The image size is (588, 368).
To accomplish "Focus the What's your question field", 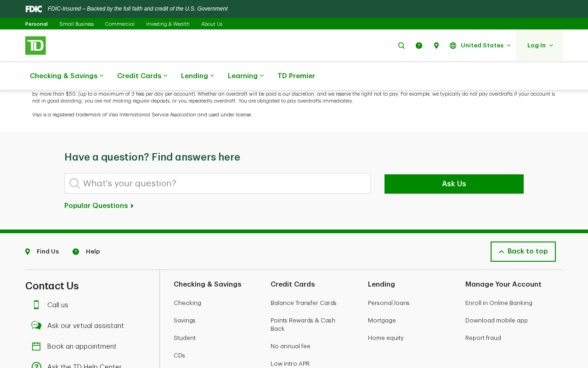I will [217, 184].
